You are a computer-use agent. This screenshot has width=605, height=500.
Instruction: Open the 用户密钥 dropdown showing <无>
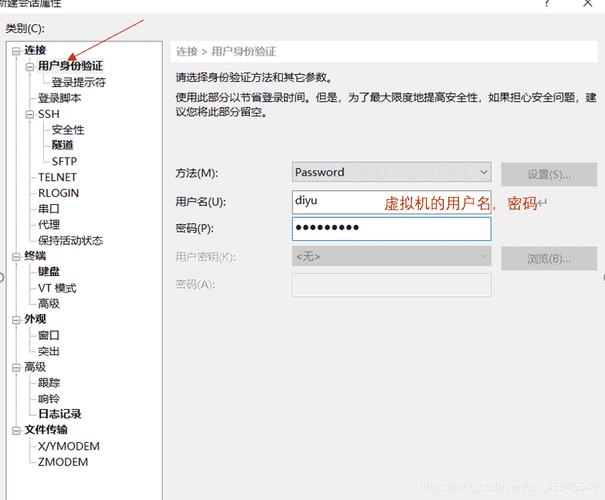[391, 257]
